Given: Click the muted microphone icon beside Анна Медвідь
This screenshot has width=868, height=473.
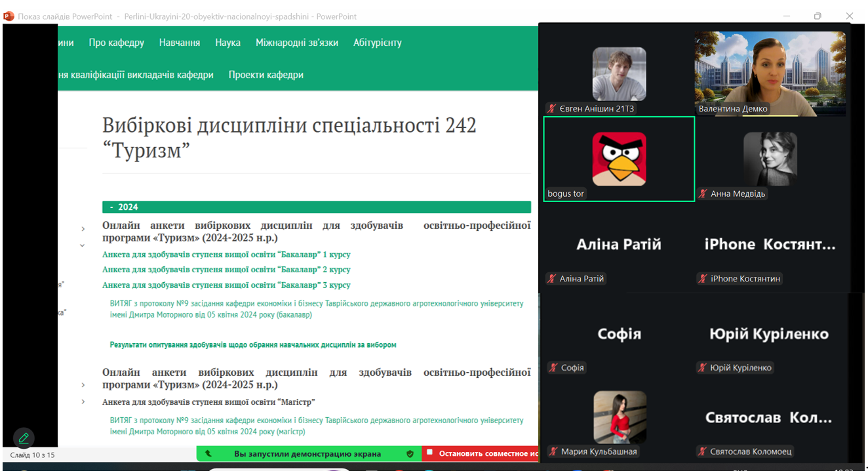Looking at the screenshot, I should (x=703, y=194).
